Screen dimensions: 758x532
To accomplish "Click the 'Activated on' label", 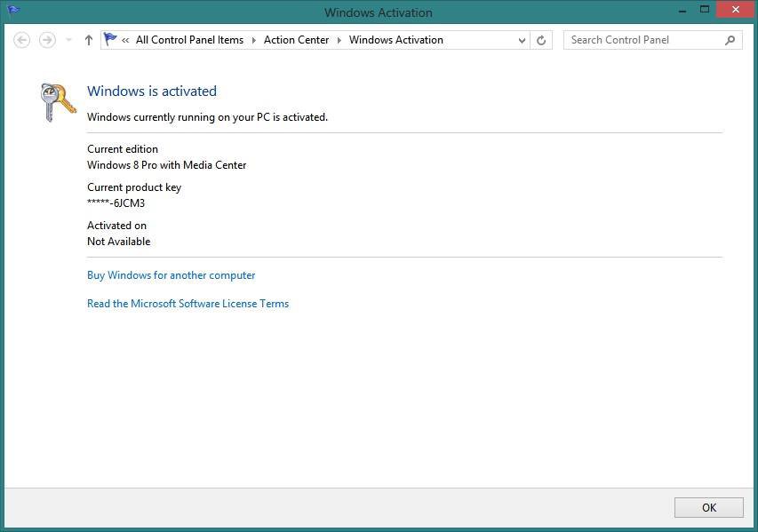I will point(116,226).
